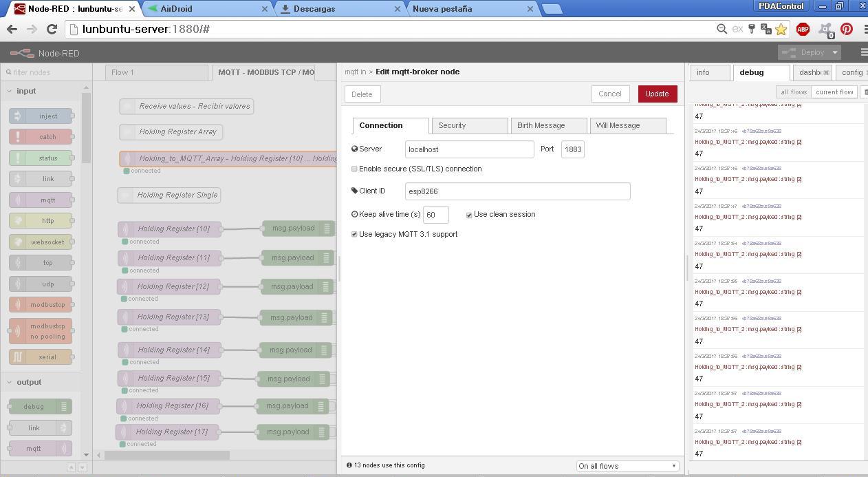
Task: Click the Node-RED logo in header
Action: [22, 53]
